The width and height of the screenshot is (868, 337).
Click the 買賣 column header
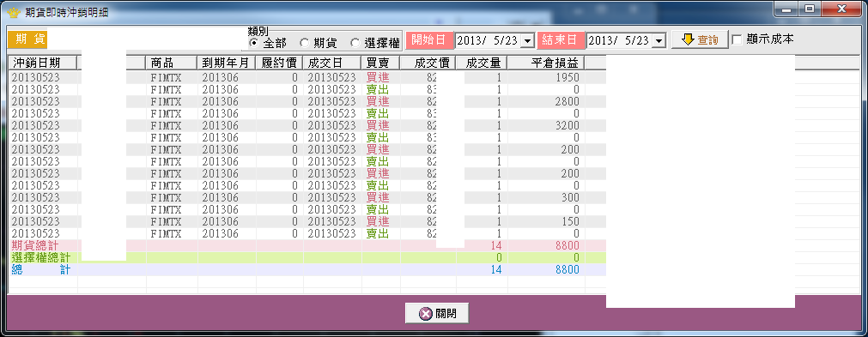pyautogui.click(x=381, y=63)
